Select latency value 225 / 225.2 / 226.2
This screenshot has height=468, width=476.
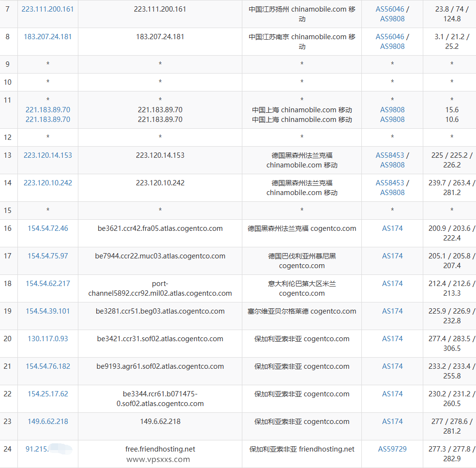coord(452,160)
